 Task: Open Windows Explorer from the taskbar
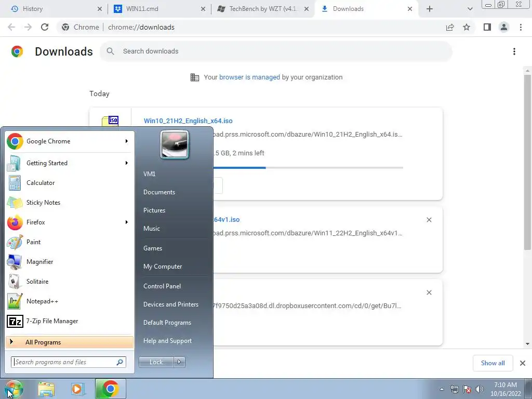pos(46,389)
